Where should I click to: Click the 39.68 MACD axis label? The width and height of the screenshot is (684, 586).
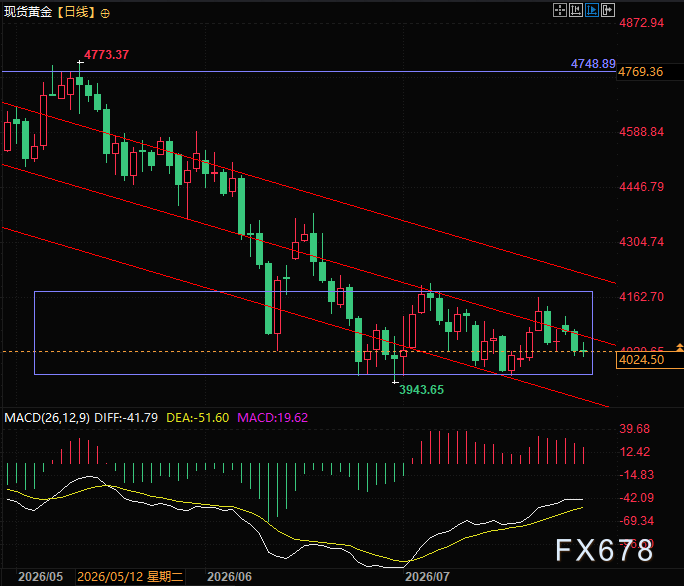[x=635, y=429]
